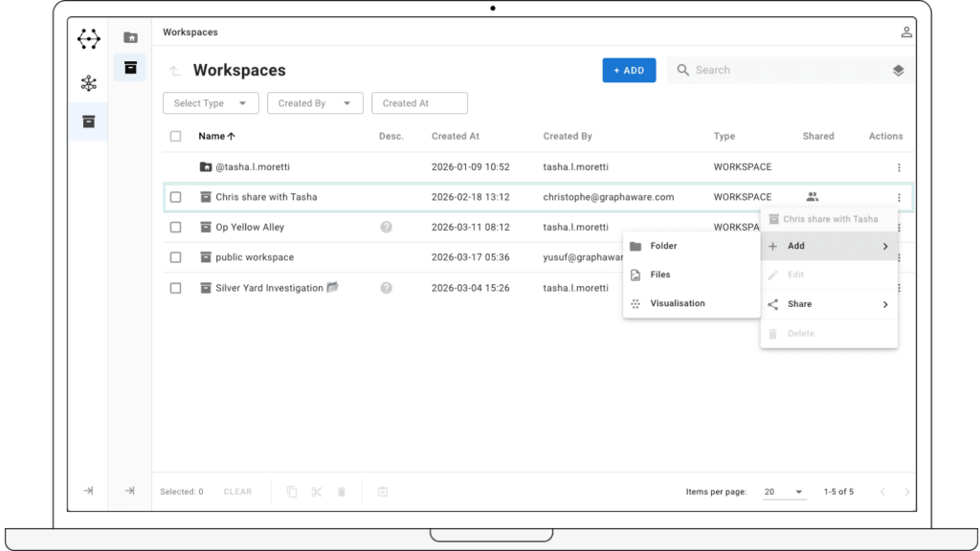The height and width of the screenshot is (551, 980).
Task: Click the date 2026-02-18 13:12
Action: (x=471, y=197)
